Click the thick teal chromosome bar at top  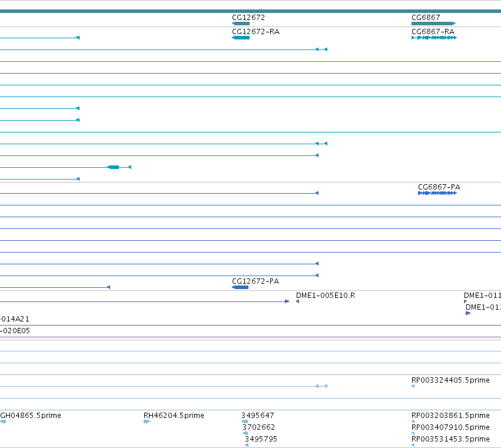[x=251, y=11]
